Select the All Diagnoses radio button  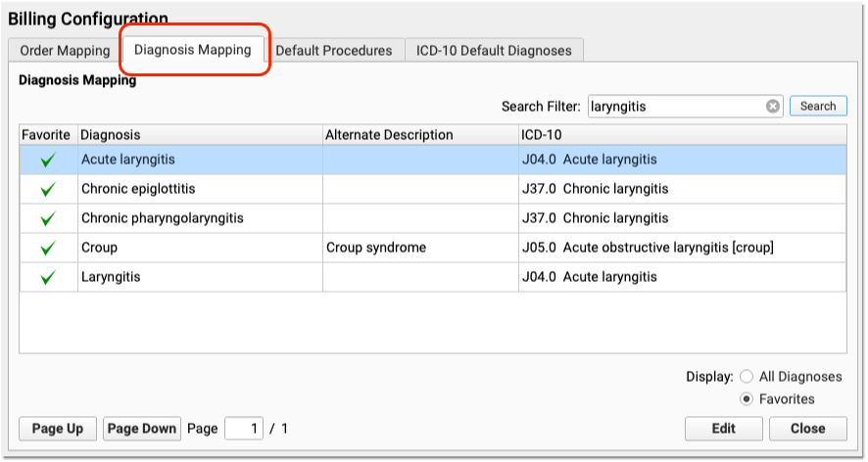(x=747, y=377)
